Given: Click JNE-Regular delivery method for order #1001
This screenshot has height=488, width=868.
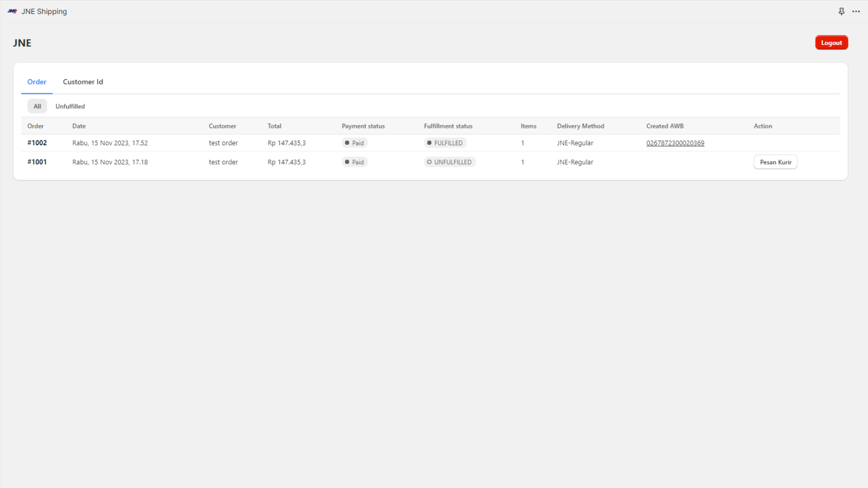Looking at the screenshot, I should click(575, 162).
